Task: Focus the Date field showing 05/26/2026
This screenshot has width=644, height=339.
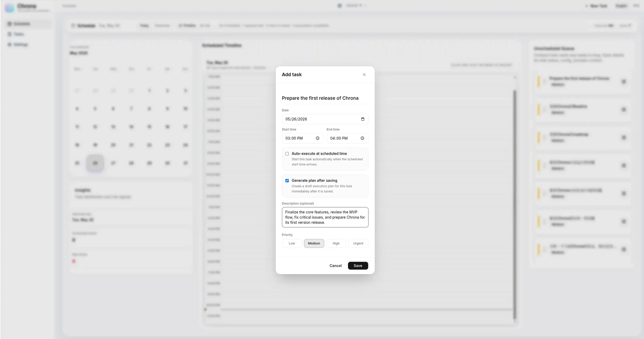Action: 325,119
